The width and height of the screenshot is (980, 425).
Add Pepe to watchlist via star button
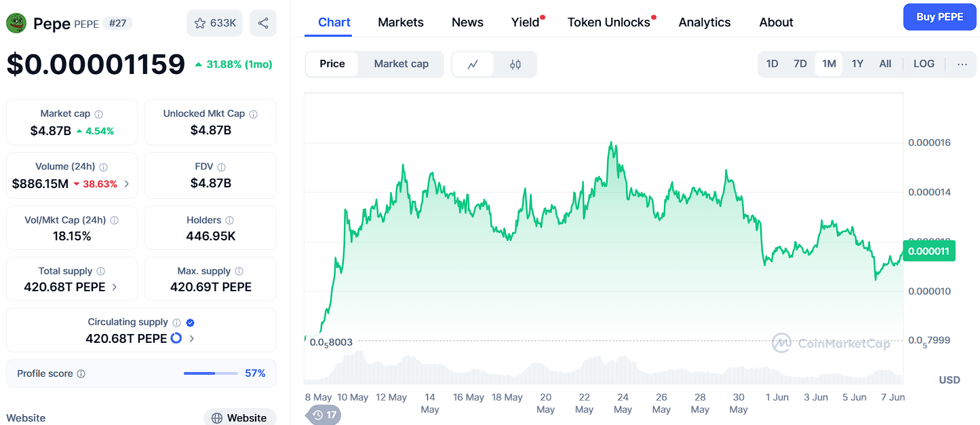(214, 23)
